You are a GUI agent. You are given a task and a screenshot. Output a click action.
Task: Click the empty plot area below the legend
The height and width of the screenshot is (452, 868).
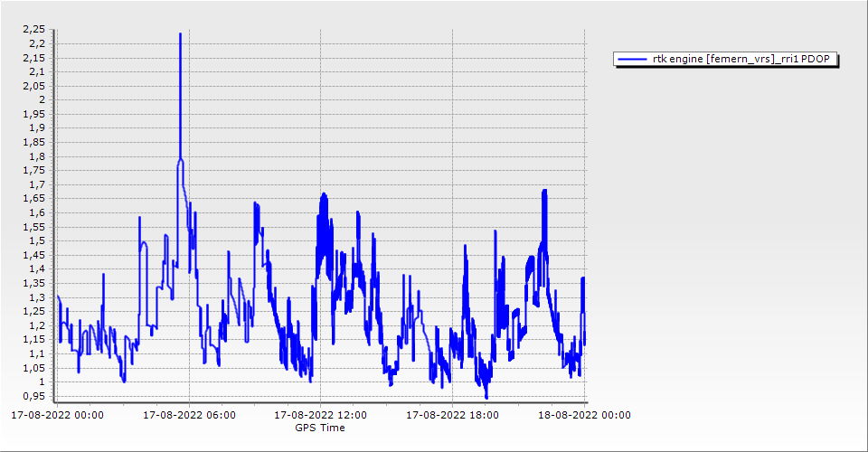[x=723, y=226]
